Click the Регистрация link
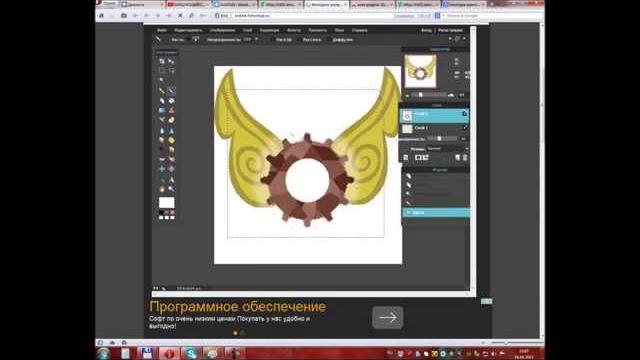This screenshot has height=360, width=640. [x=450, y=30]
